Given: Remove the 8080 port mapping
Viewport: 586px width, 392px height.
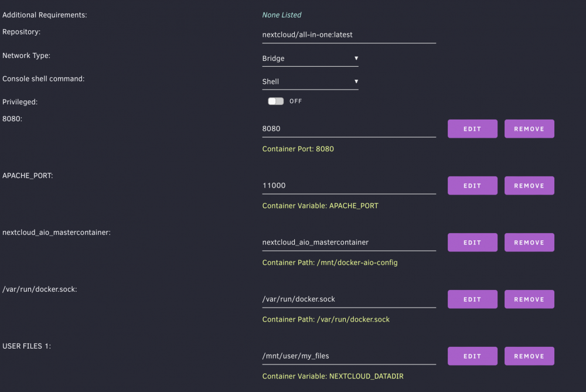Looking at the screenshot, I should pyautogui.click(x=529, y=129).
